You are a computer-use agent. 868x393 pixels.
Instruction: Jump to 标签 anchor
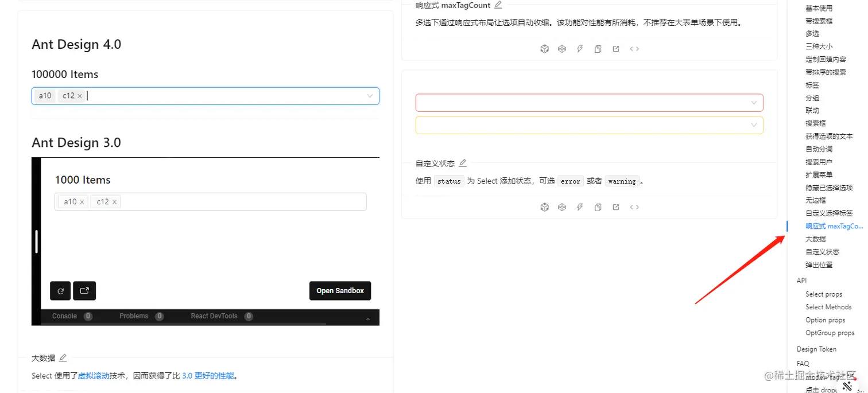[812, 85]
